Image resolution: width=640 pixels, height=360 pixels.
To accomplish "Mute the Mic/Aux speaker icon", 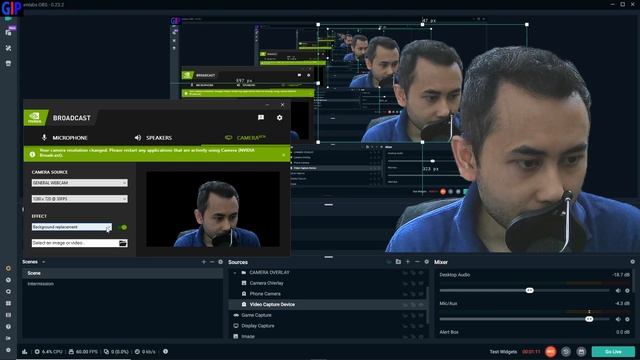I will (618, 319).
